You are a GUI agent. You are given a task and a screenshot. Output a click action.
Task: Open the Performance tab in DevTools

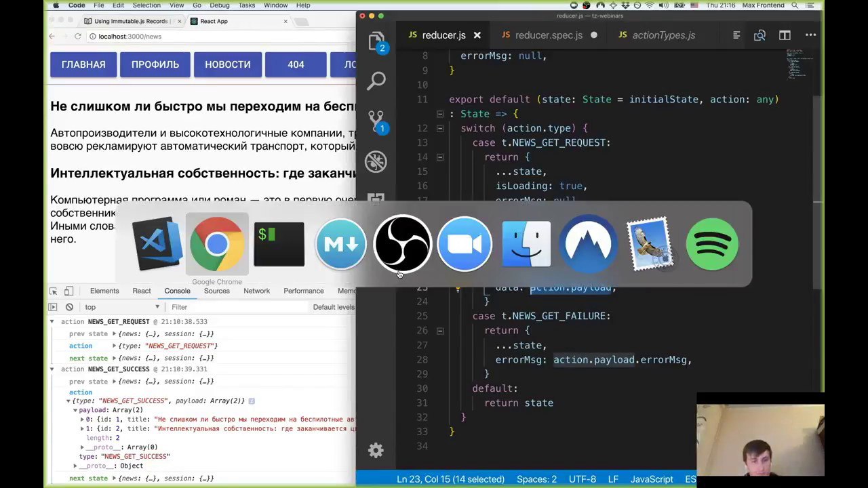point(304,291)
